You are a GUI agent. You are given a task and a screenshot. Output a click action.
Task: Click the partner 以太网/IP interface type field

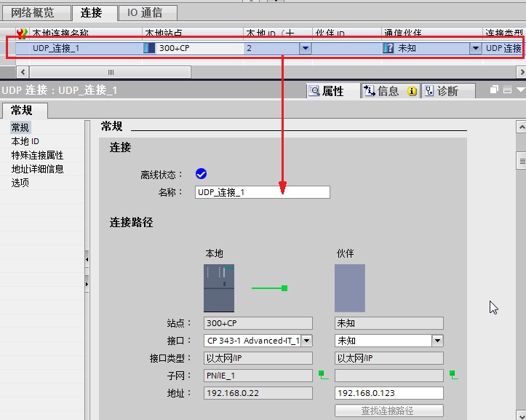pos(389,358)
